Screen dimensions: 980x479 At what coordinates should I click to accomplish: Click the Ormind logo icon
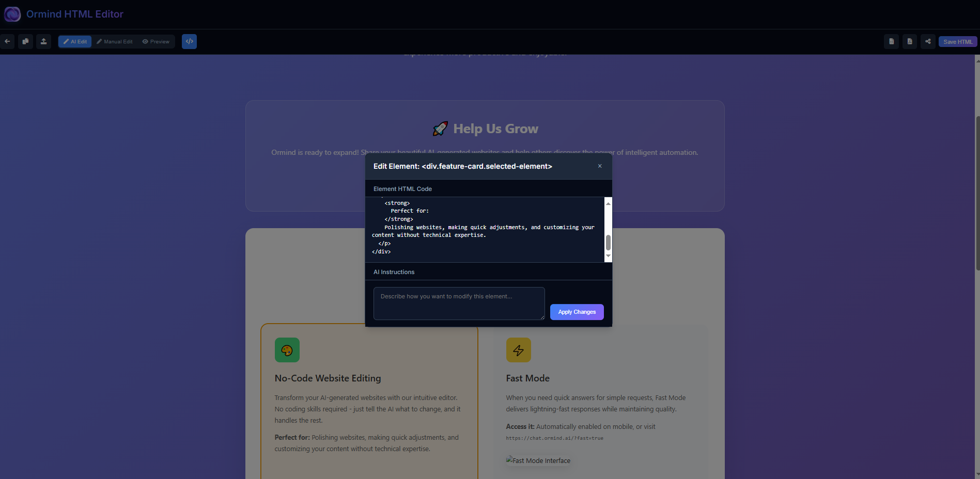[x=12, y=14]
